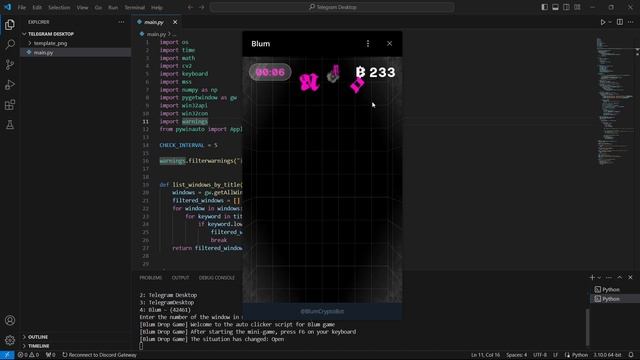Open the run options dropdown arrow

coord(610,22)
